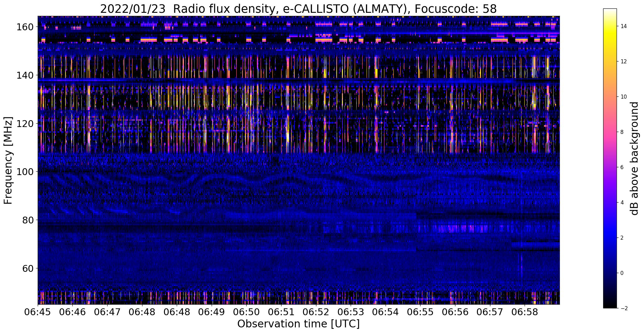This screenshot has width=644, height=333.
Task: Click the "Observation time [UTC]" x-axis label
Action: pos(298,324)
